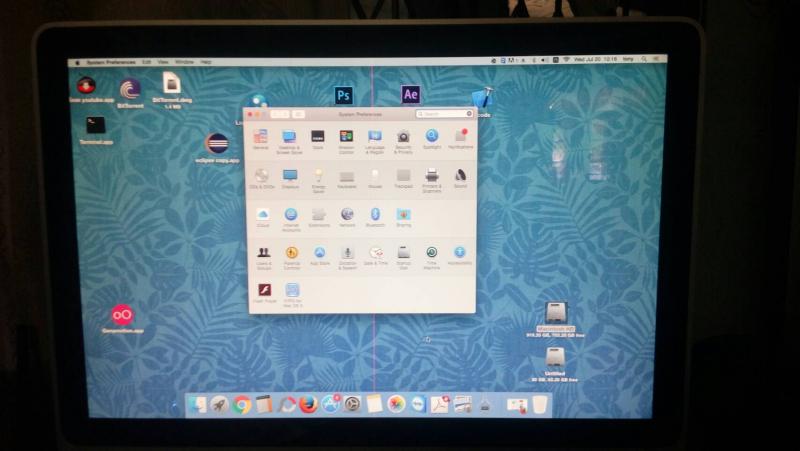Open the System Preferences application menu
The width and height of the screenshot is (800, 451).
[111, 62]
